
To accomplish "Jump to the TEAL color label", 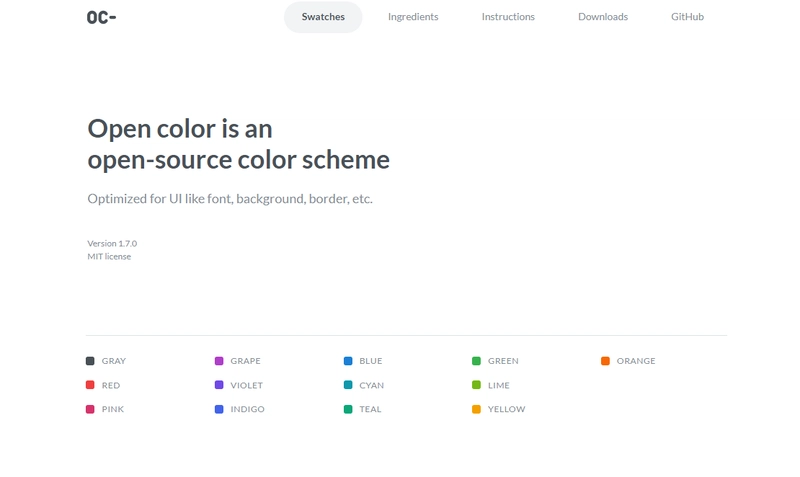I will (x=370, y=409).
